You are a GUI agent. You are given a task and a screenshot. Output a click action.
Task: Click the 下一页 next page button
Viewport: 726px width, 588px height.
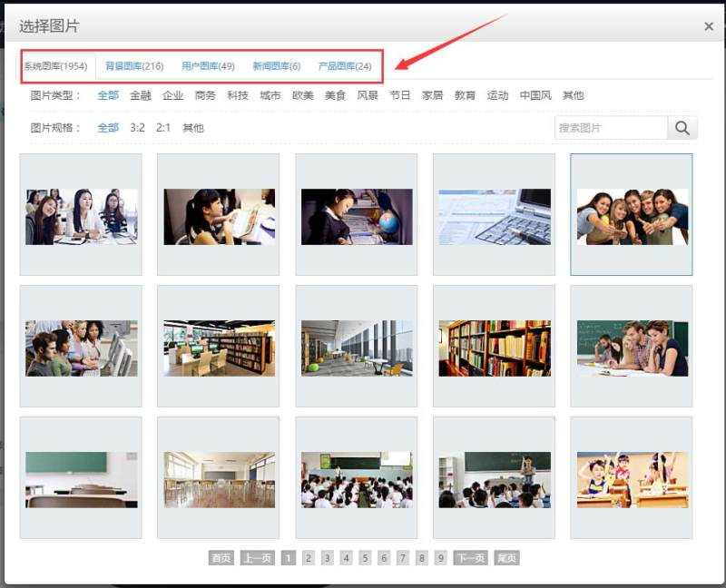[470, 558]
